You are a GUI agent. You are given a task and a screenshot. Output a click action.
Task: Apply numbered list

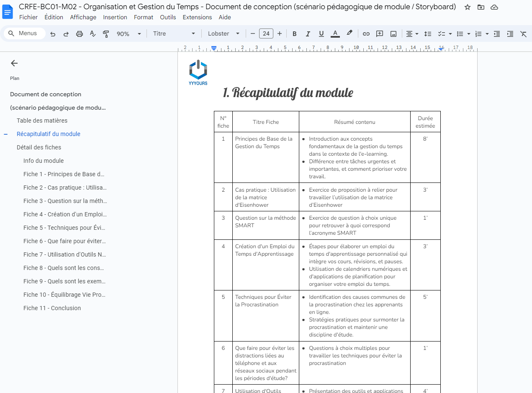coord(478,34)
